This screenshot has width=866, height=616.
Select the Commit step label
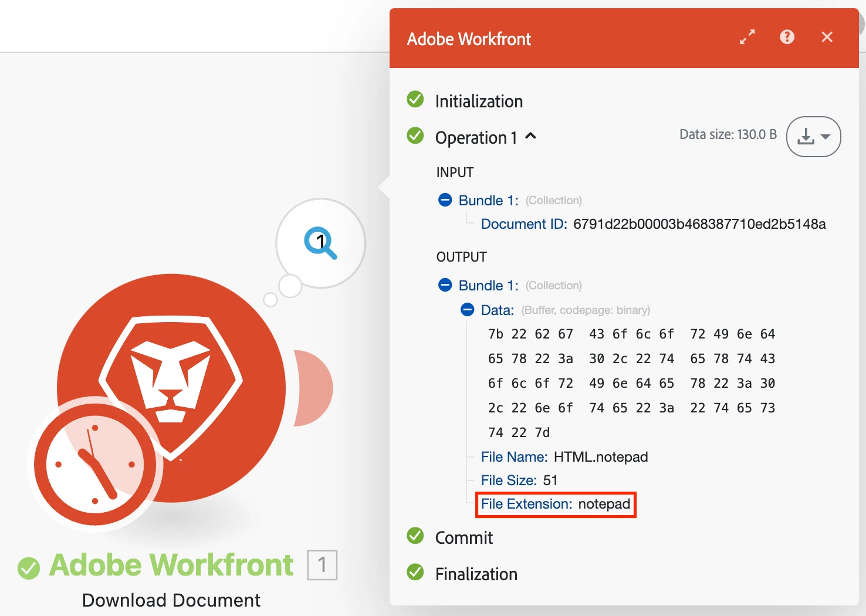464,538
